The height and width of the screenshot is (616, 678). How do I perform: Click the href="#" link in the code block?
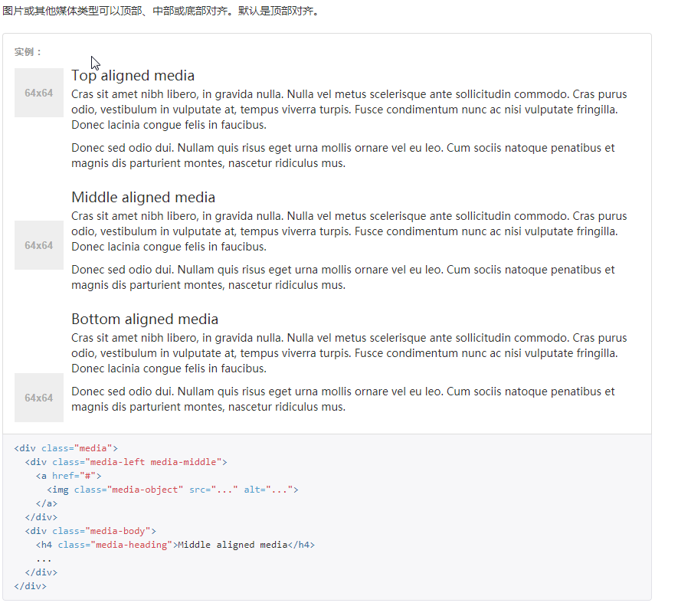(x=74, y=475)
